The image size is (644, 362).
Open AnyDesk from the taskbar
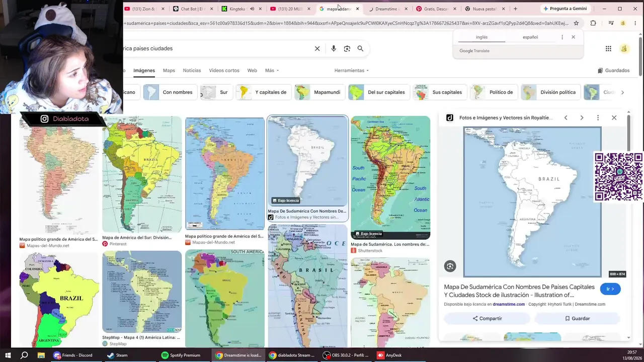388,355
